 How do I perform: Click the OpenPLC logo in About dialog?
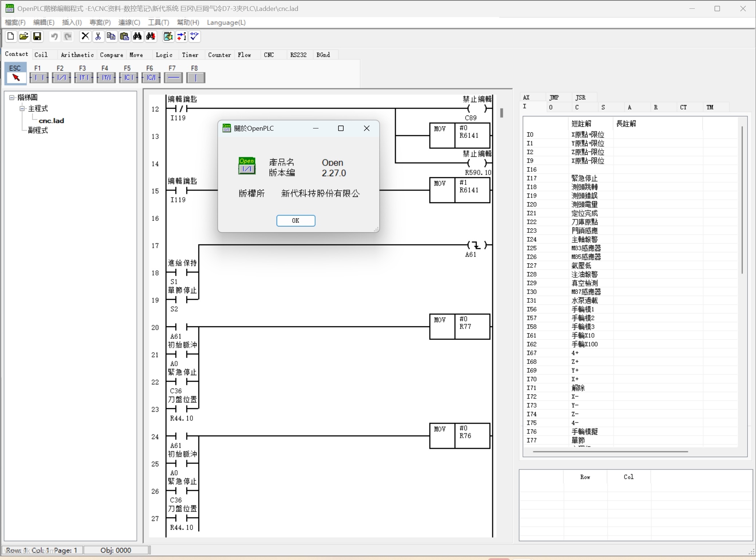tap(247, 166)
